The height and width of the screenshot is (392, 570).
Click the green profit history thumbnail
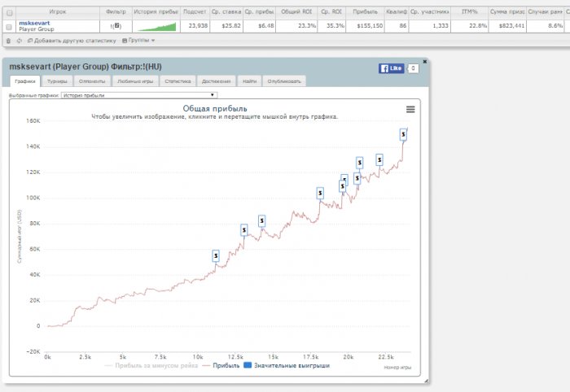coord(156,27)
